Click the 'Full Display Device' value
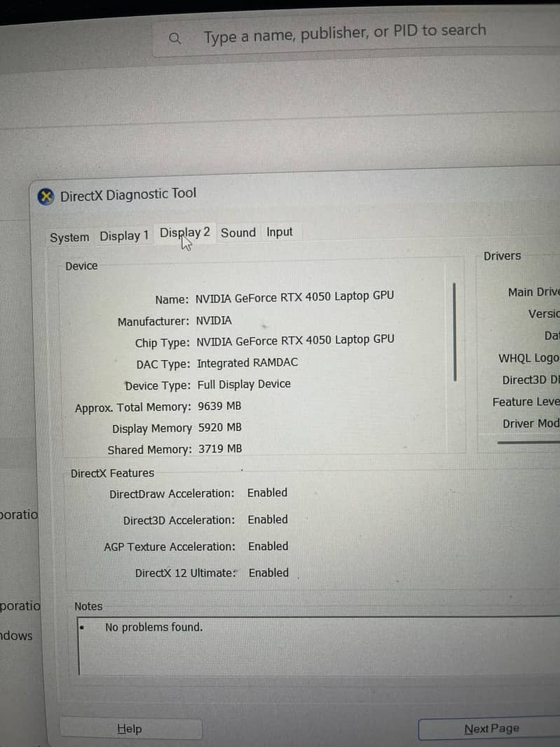This screenshot has width=560, height=747. [244, 384]
